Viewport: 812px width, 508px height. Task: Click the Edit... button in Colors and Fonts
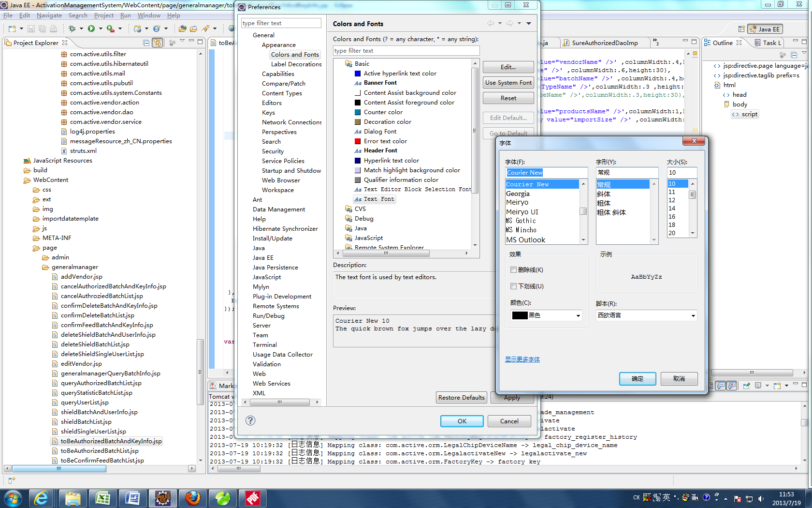click(508, 67)
